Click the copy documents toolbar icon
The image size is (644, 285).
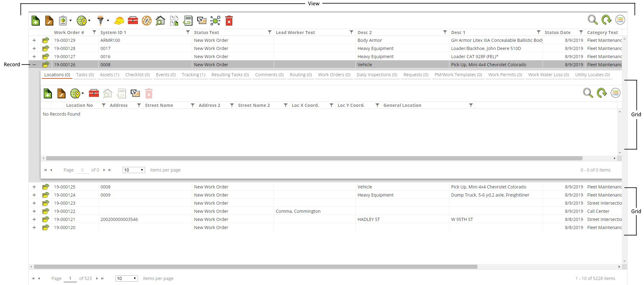point(174,20)
